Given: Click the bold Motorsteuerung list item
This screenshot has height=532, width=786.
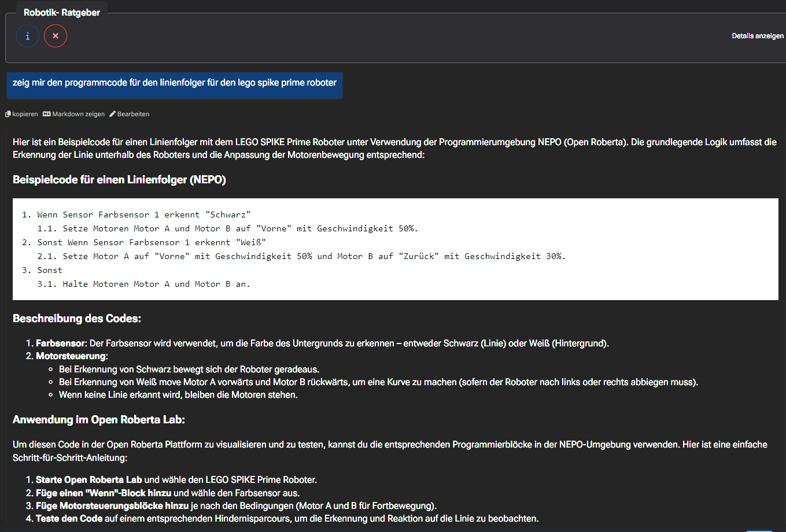Looking at the screenshot, I should pyautogui.click(x=71, y=356).
